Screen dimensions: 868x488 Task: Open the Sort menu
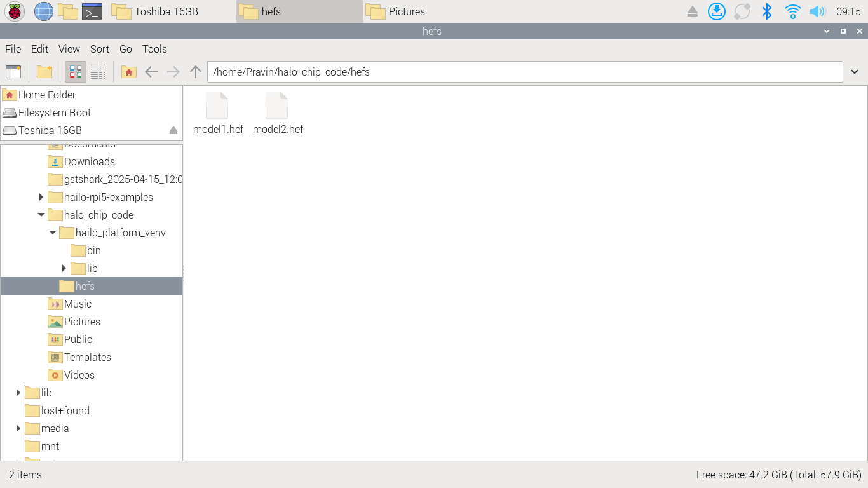click(x=100, y=49)
